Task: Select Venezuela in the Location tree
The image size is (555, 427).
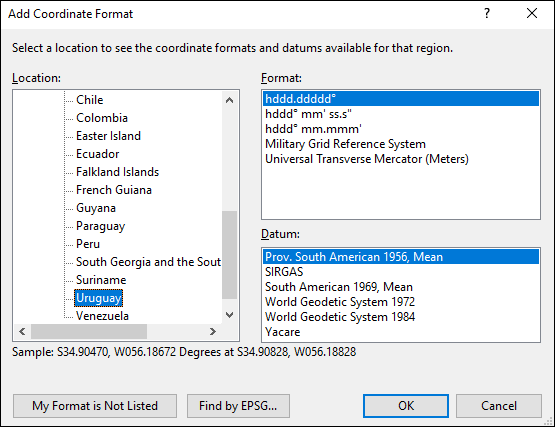Action: [102, 316]
